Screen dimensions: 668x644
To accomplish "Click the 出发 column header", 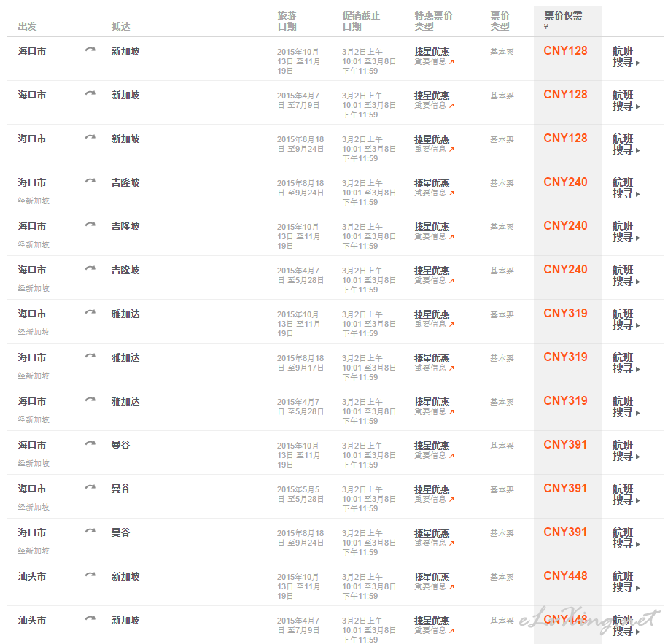I will [27, 26].
